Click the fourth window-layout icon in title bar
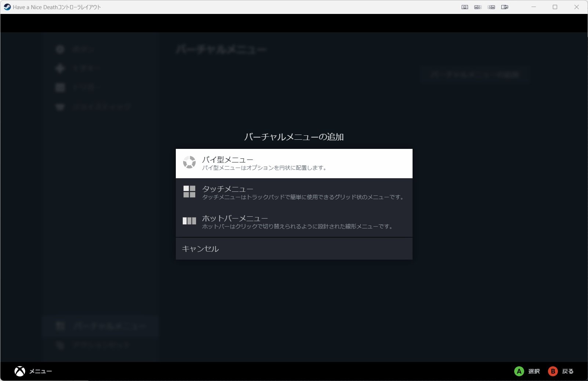 tap(505, 7)
